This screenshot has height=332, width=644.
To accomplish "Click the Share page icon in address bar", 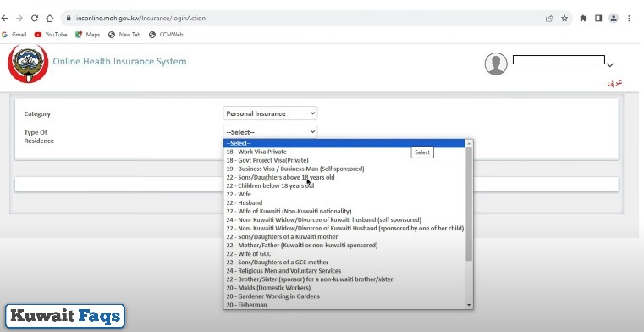I will [x=549, y=18].
